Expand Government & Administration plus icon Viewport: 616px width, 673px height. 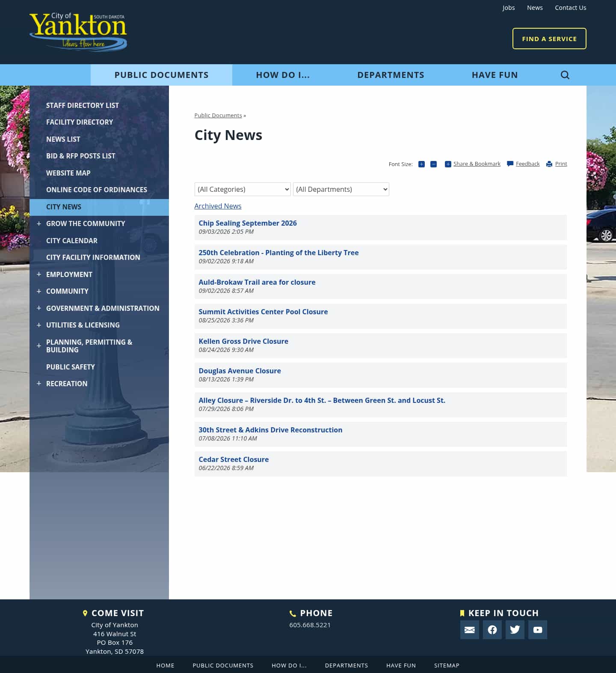(x=39, y=308)
